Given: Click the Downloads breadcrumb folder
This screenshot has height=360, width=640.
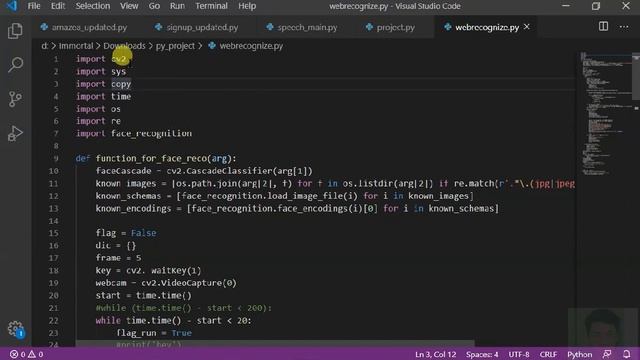Looking at the screenshot, I should coord(124,46).
